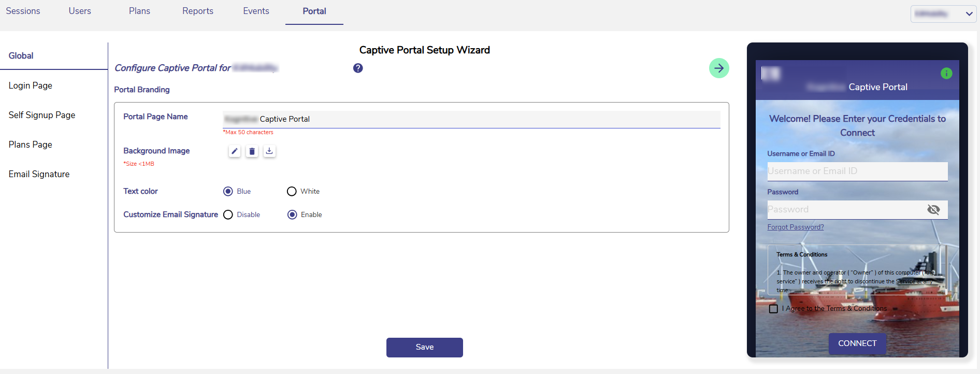Screen dimensions: 980x374
Task: Select White text color radio button
Action: tap(292, 191)
